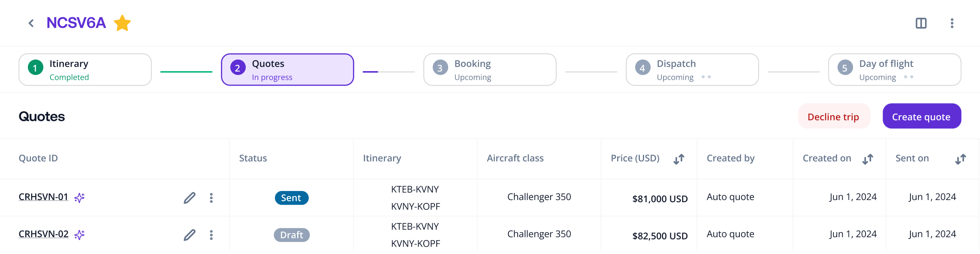This screenshot has height=254, width=980.
Task: Go to the Itinerary step
Action: point(85,69)
